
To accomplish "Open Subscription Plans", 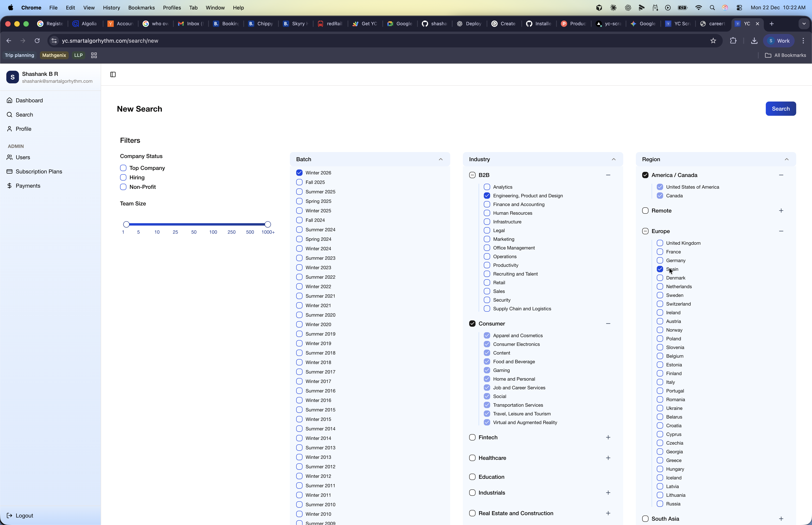I will pyautogui.click(x=39, y=171).
